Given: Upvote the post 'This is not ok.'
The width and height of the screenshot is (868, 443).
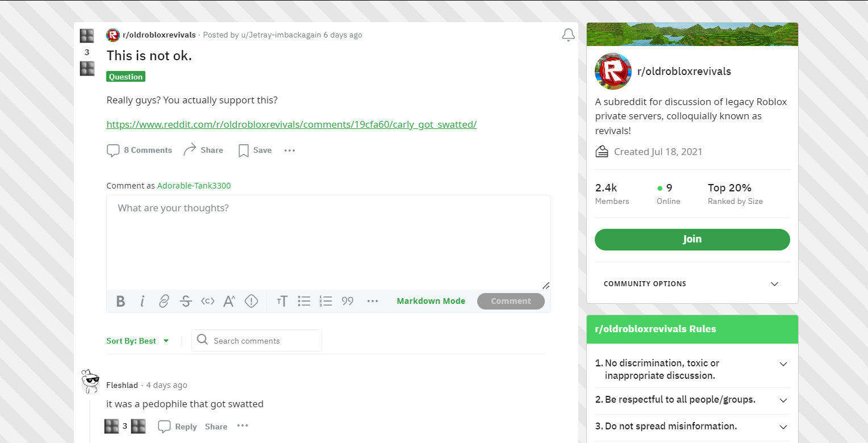Looking at the screenshot, I should (x=87, y=36).
